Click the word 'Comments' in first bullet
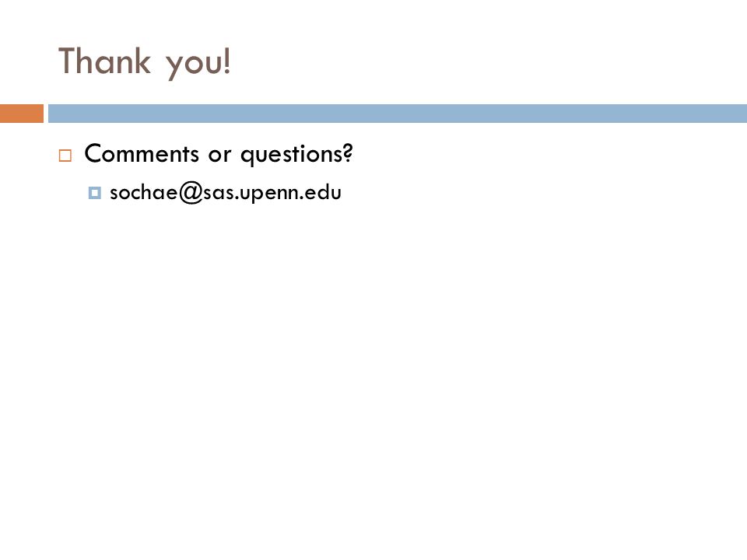747x560 pixels. click(142, 153)
